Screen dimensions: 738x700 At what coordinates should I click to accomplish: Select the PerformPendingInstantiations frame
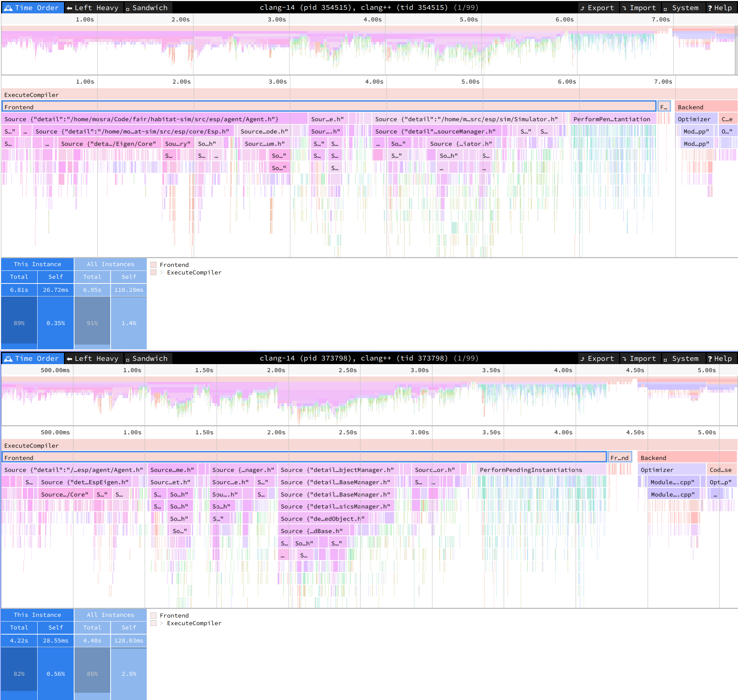tap(541, 470)
